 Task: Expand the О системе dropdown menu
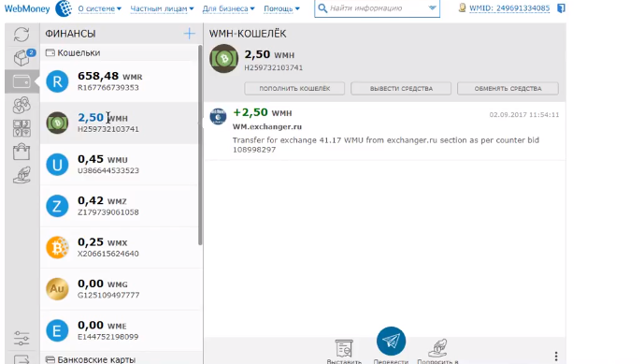coord(99,8)
